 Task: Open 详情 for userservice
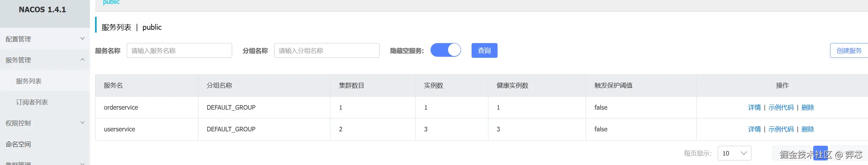(x=754, y=129)
